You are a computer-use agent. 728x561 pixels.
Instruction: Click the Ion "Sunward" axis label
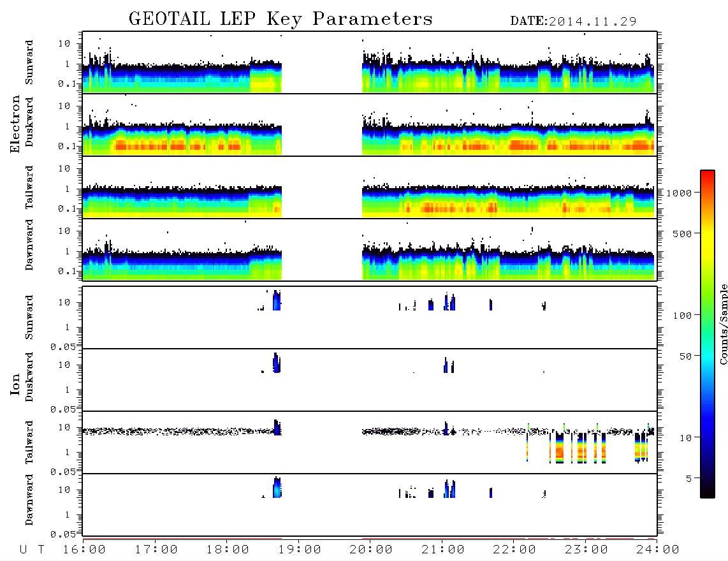click(x=29, y=317)
